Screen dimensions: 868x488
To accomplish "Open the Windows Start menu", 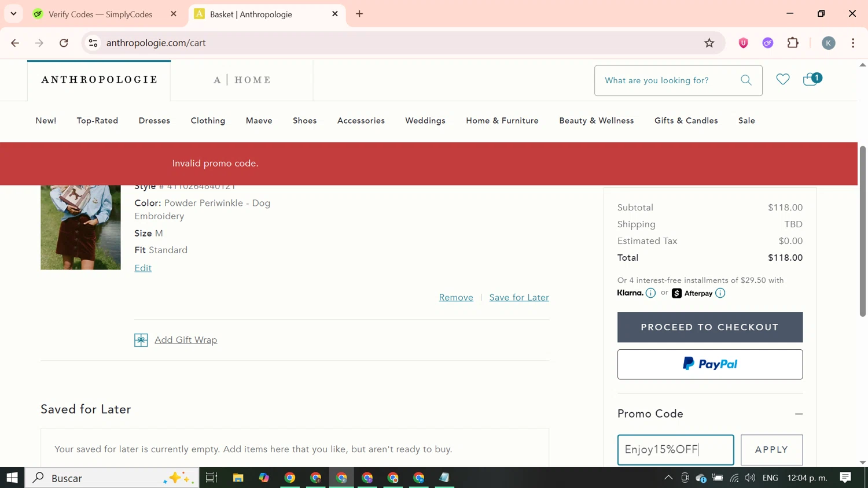I will coord(12,478).
